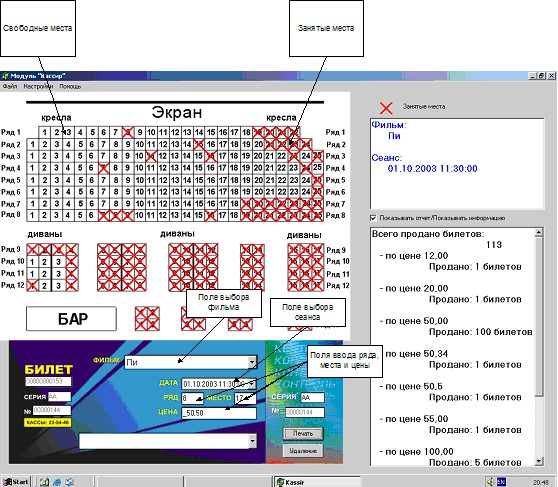558x487 pixels.
Task: Click the yellow КАССЫ phone label on ticket
Action: coord(48,423)
